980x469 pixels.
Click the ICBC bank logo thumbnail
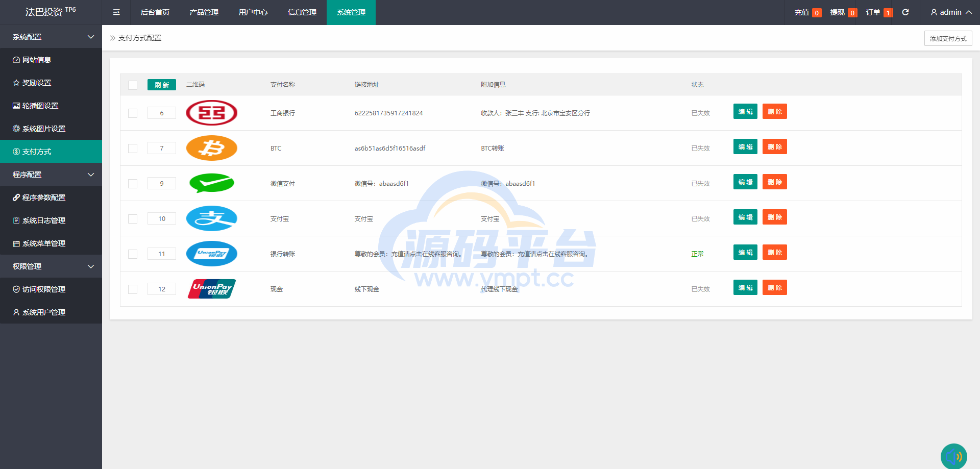212,113
